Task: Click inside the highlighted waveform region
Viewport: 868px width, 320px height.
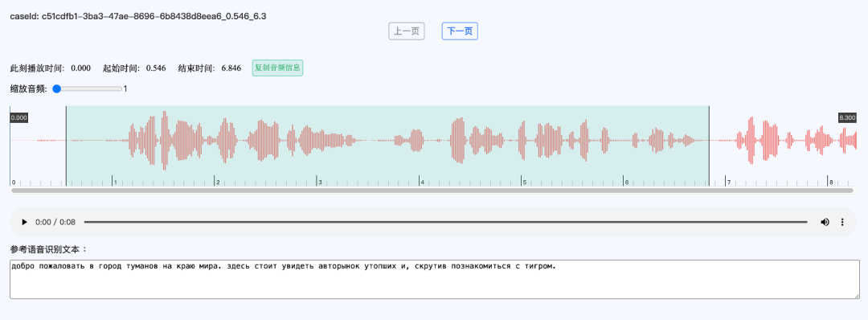Action: pyautogui.click(x=387, y=141)
